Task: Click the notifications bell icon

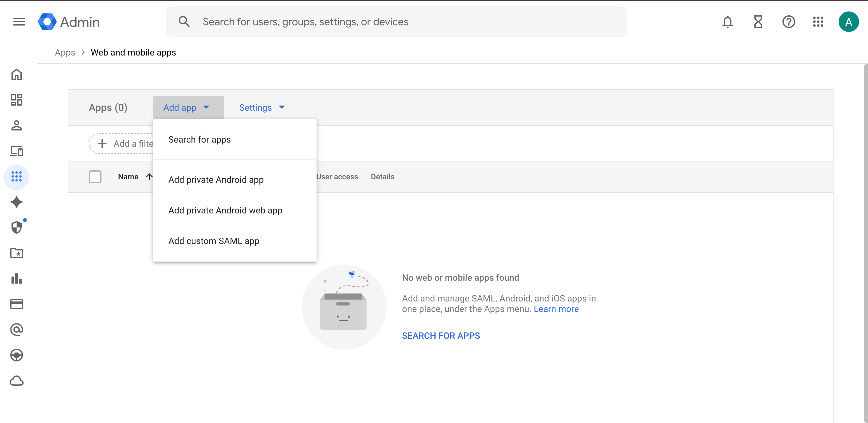Action: [x=728, y=22]
